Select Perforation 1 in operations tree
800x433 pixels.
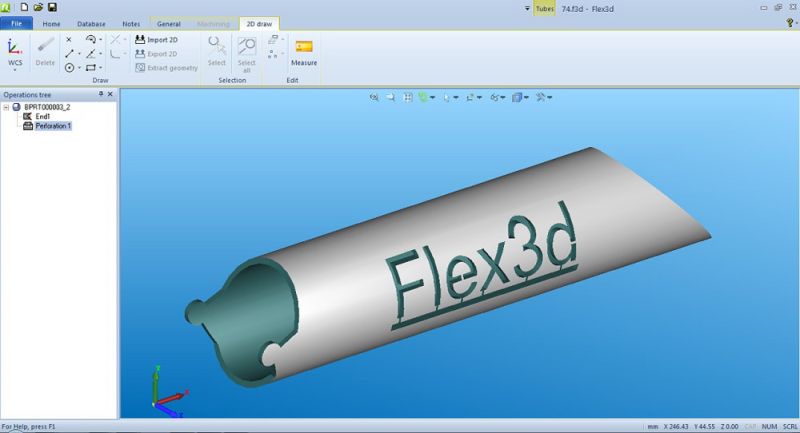(x=53, y=126)
